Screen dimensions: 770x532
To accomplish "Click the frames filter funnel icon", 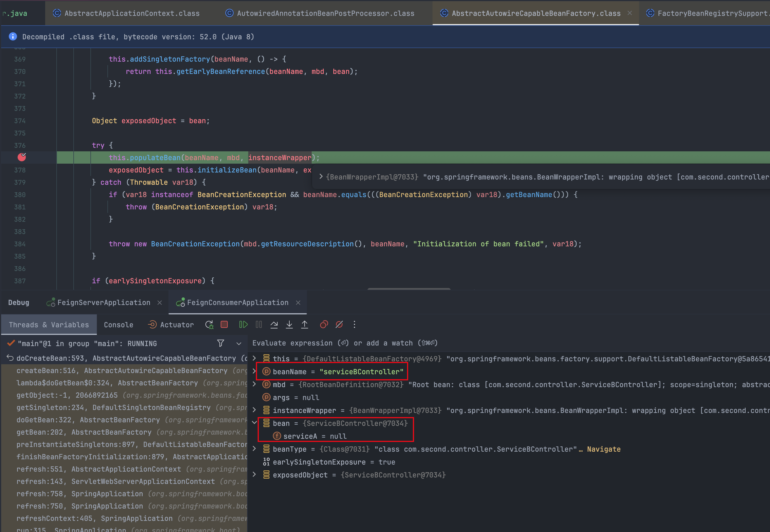I will click(221, 343).
